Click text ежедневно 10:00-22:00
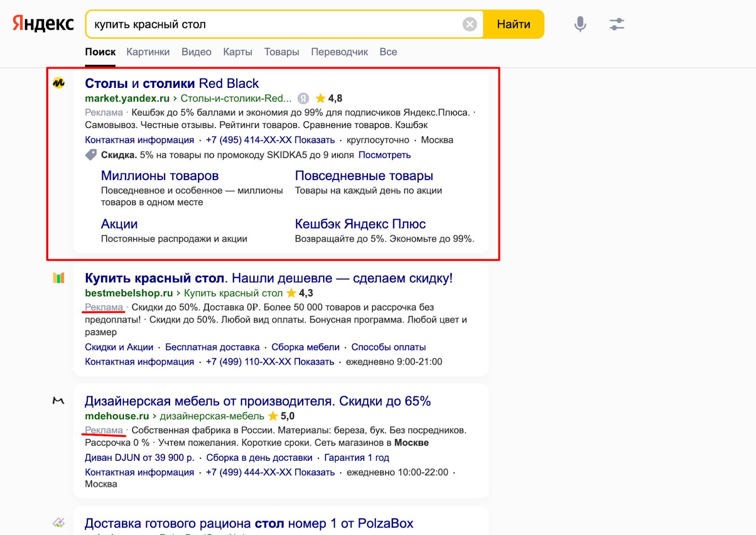Image resolution: width=756 pixels, height=535 pixels. (397, 472)
